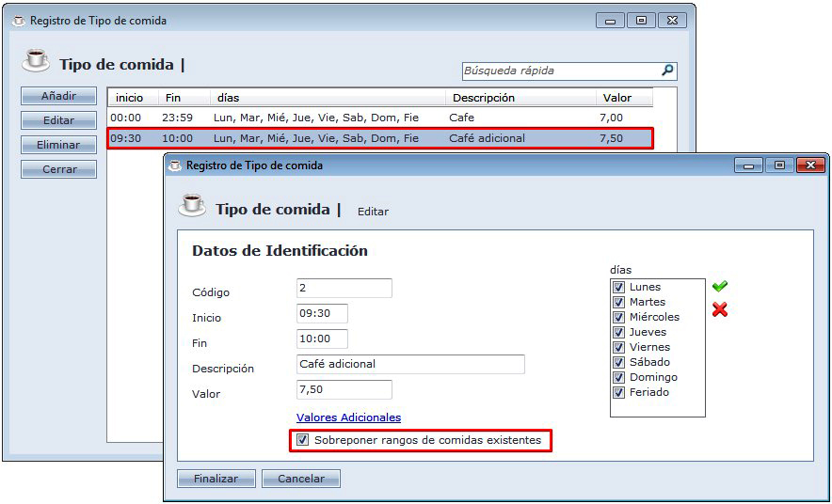Uncheck the Domingo day option
The width and height of the screenshot is (832, 504).
[x=619, y=377]
